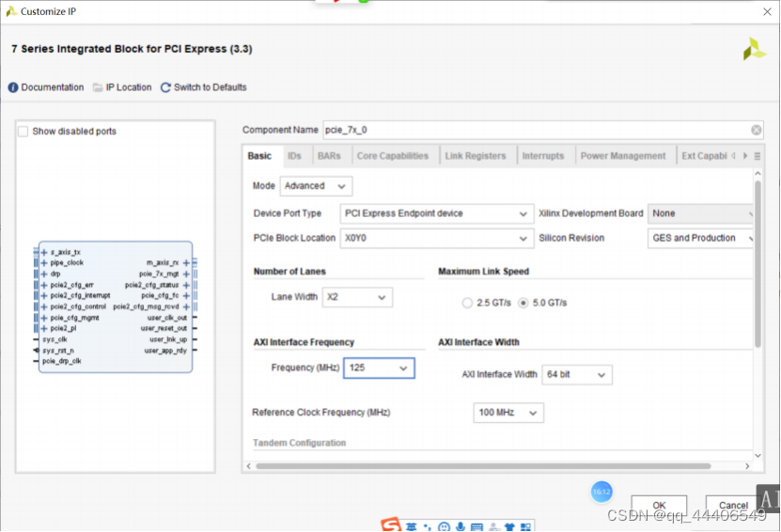781x532 pixels.
Task: Expand the pcie2_cfg_msg_rcvd interface plus icon
Action: coord(186,306)
